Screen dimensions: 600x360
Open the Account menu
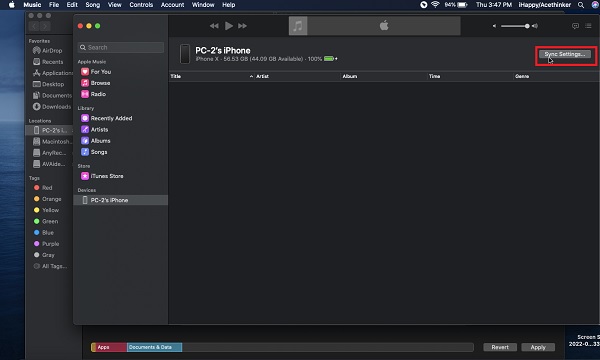point(172,5)
